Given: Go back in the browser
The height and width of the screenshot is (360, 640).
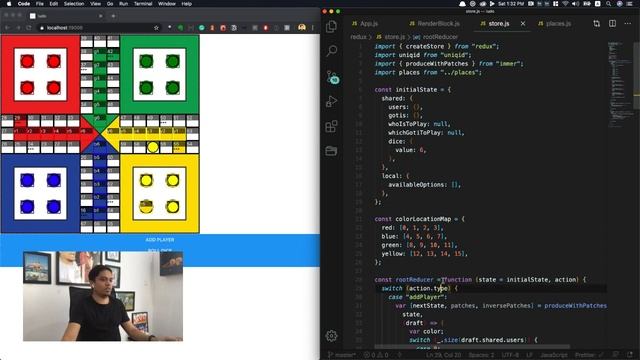Looking at the screenshot, I should pos(7,28).
